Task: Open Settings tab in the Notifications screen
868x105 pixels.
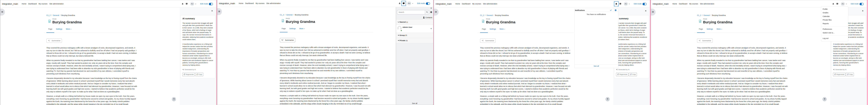Action: click(493, 29)
